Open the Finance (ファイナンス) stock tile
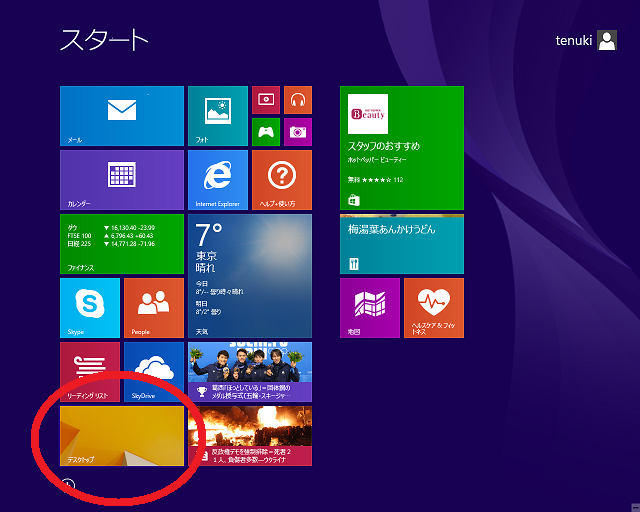 [121, 244]
